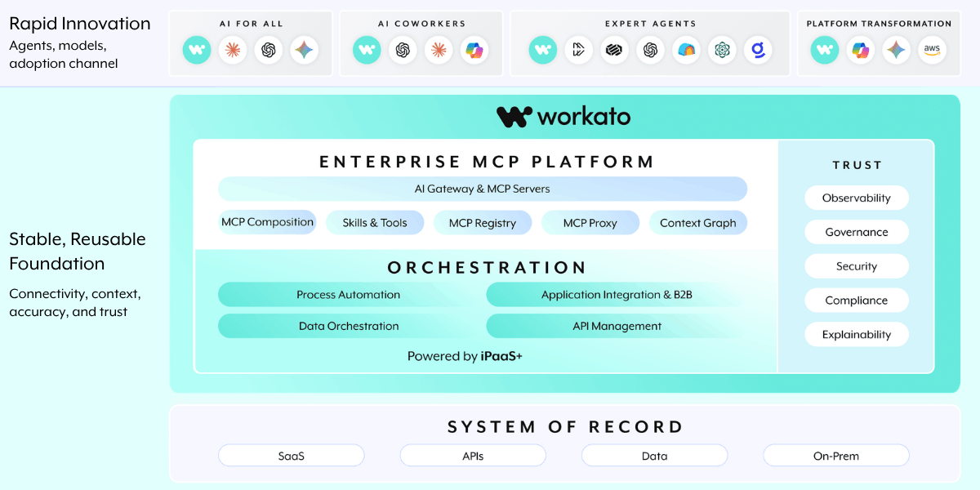This screenshot has width=980, height=490.
Task: Click the Rapid Innovation heading
Action: point(80,24)
